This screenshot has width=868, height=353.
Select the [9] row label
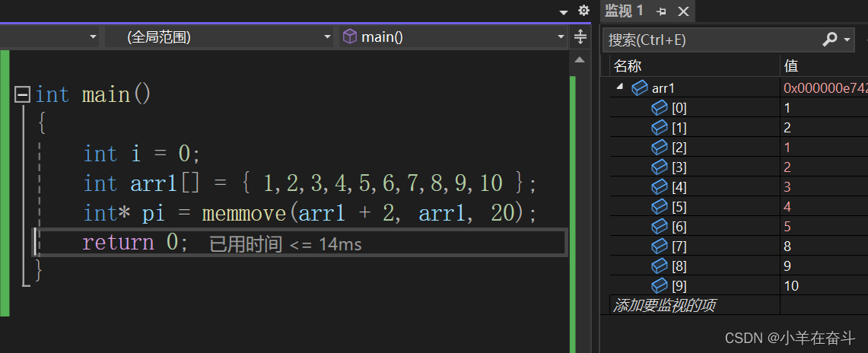[679, 286]
